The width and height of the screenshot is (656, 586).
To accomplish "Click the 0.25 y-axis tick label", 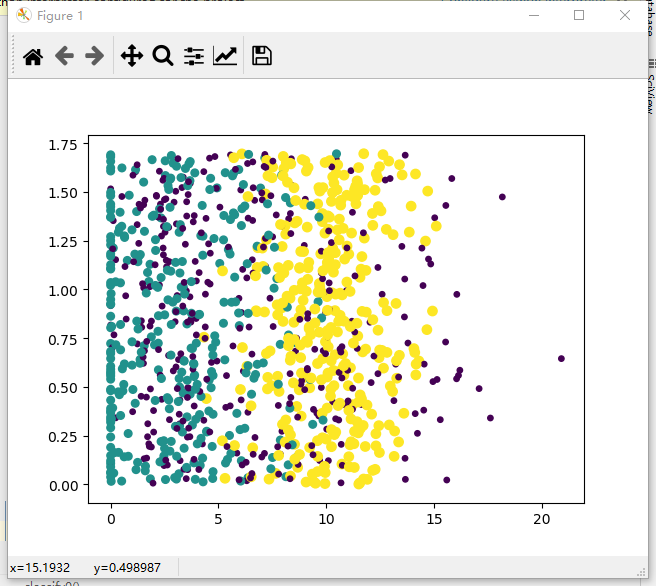I will (x=63, y=437).
